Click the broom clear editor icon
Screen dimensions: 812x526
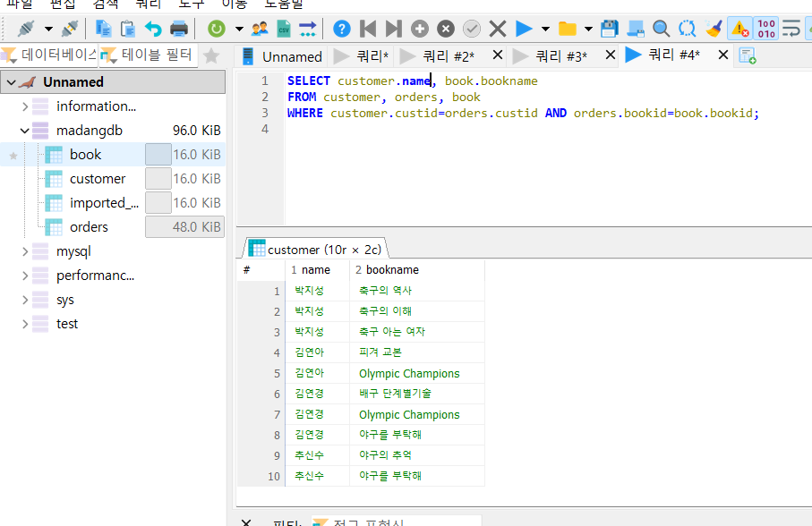click(714, 29)
